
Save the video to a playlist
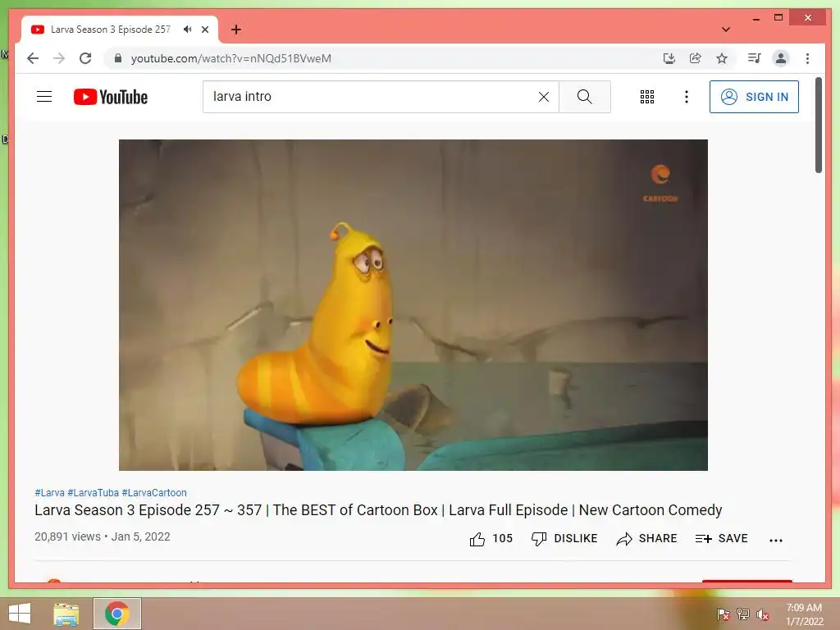[721, 538]
